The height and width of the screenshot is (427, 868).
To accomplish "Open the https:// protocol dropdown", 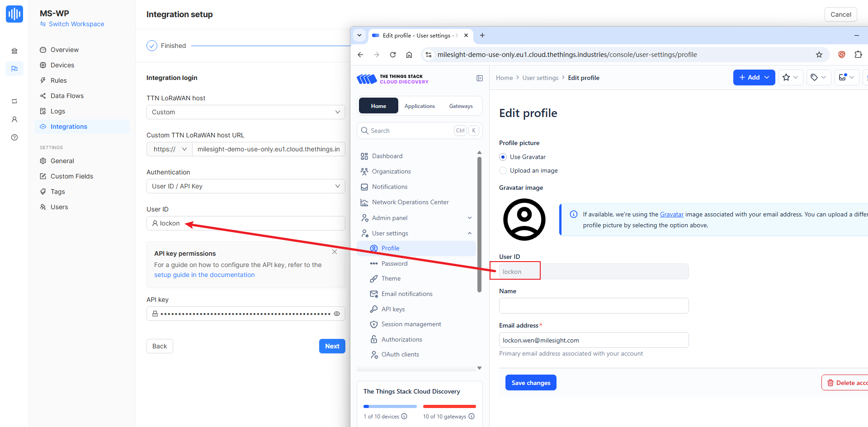I will tap(170, 149).
